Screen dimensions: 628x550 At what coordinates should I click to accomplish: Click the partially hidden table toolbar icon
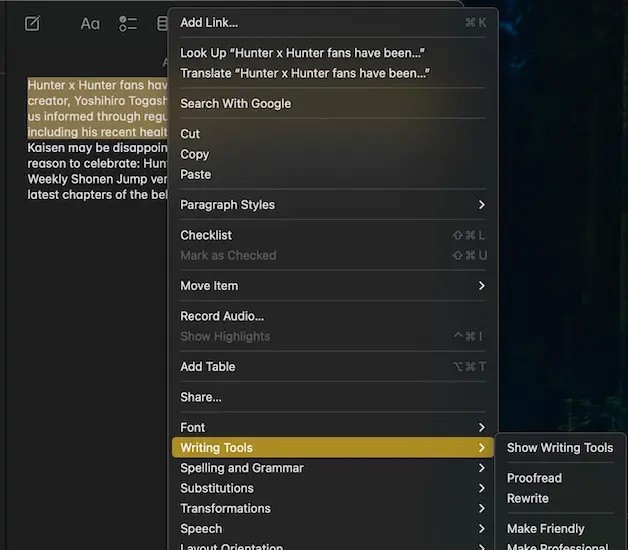point(162,23)
